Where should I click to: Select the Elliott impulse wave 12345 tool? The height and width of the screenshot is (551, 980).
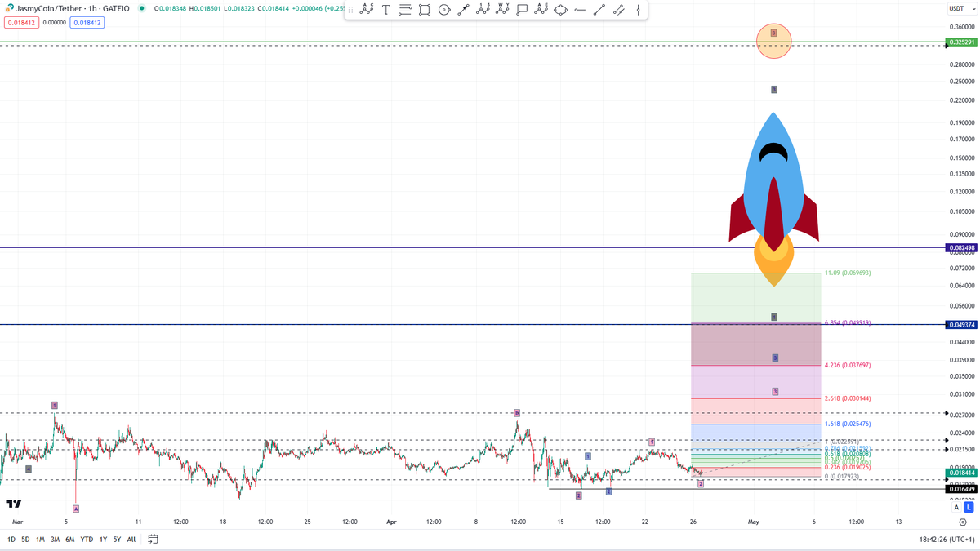(x=483, y=10)
